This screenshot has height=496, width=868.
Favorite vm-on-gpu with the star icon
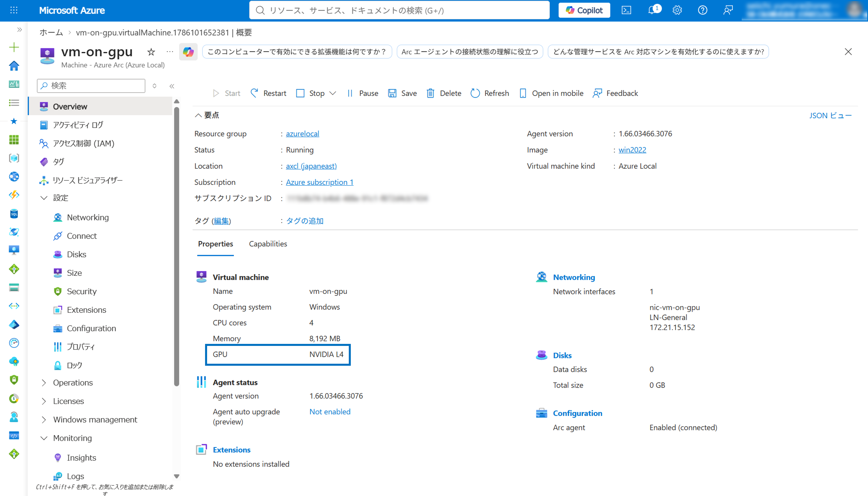(x=151, y=52)
